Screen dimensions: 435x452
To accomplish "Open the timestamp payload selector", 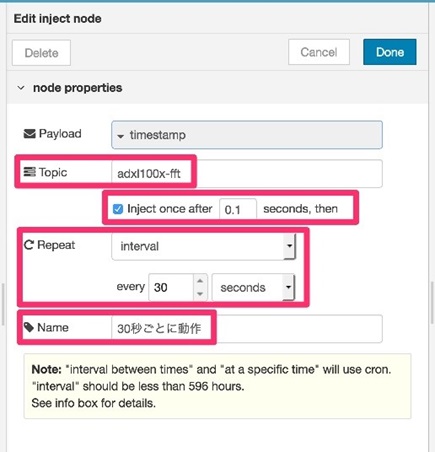I will pos(247,135).
